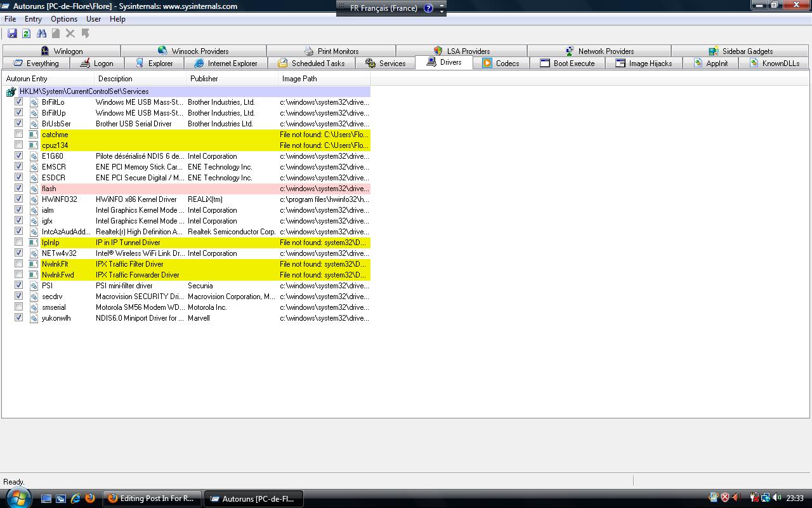
Task: Click the driver icon beside BrFiltLo
Action: [34, 102]
